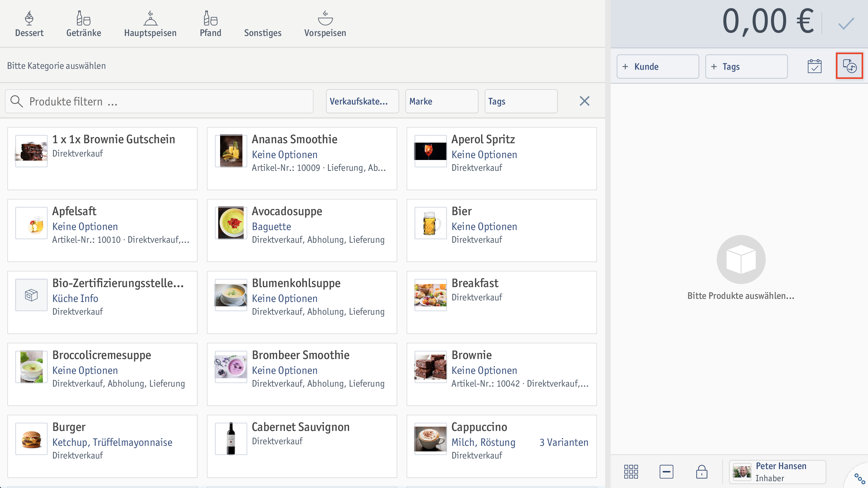Viewport: 868px width, 488px height.
Task: Click 3 Varianten on Cappuccino
Action: (x=564, y=442)
